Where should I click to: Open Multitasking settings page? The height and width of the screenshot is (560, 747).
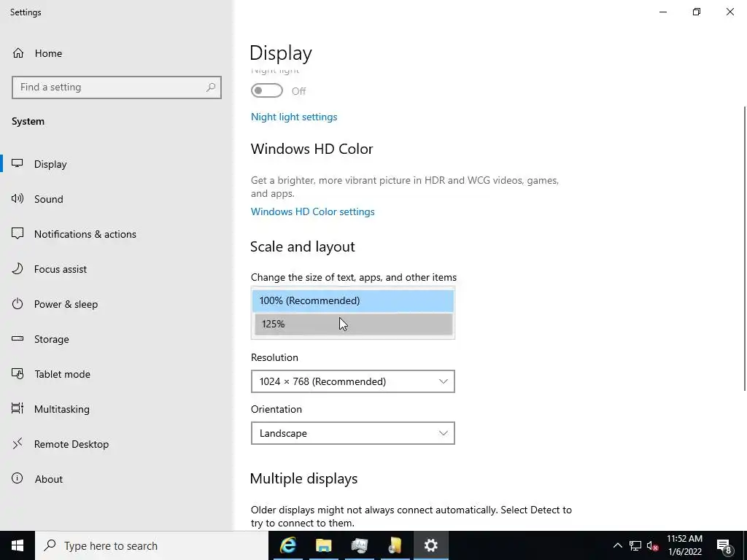tap(117, 409)
